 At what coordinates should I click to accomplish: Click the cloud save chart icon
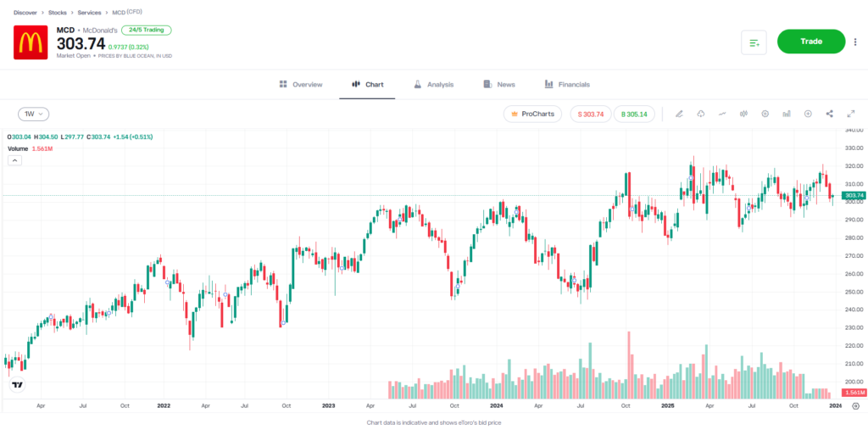tap(701, 114)
